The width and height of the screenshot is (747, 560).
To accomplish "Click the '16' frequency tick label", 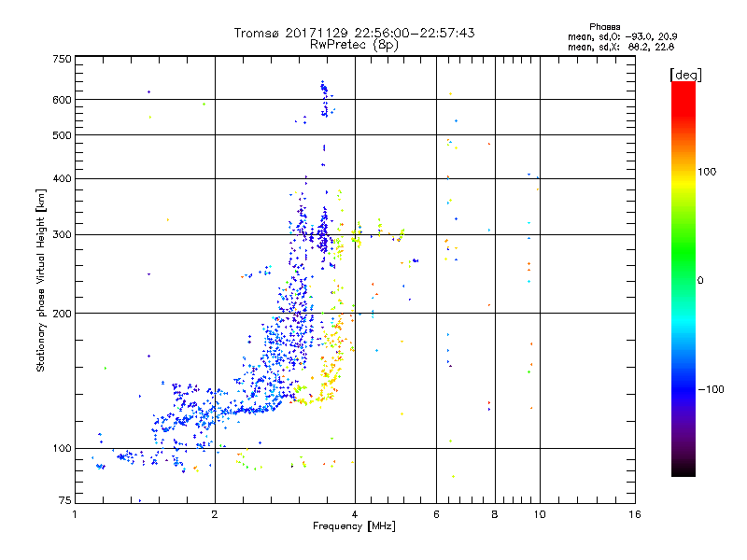I will pos(635,514).
